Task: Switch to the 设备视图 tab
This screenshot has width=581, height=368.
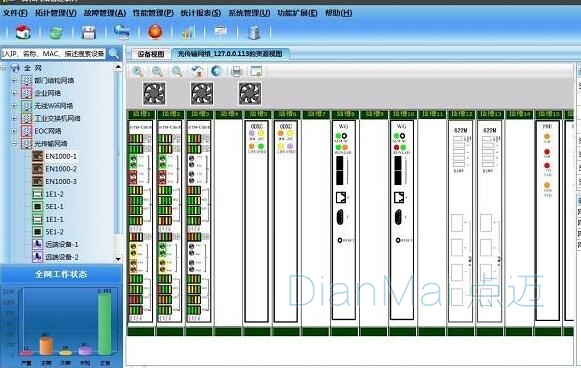Action: click(150, 54)
